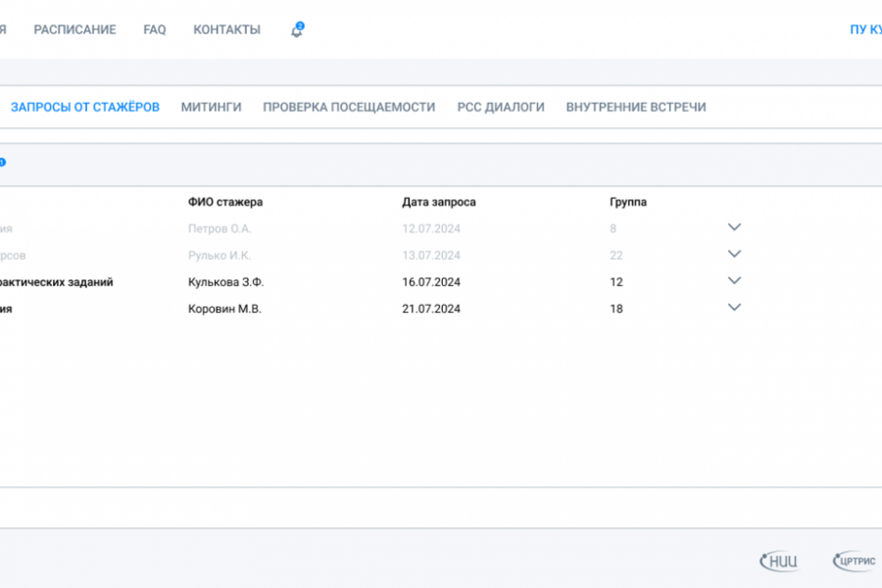The height and width of the screenshot is (588, 882).
Task: Expand the Кулькова З.Ф. request row
Action: click(734, 281)
